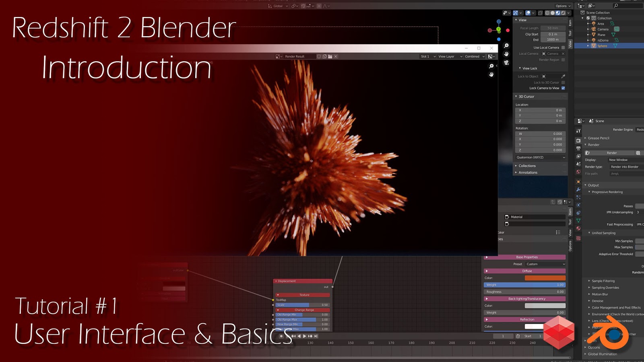Open the Object Data green triangle icon
Viewport: 644px width, 362px height.
(578, 220)
